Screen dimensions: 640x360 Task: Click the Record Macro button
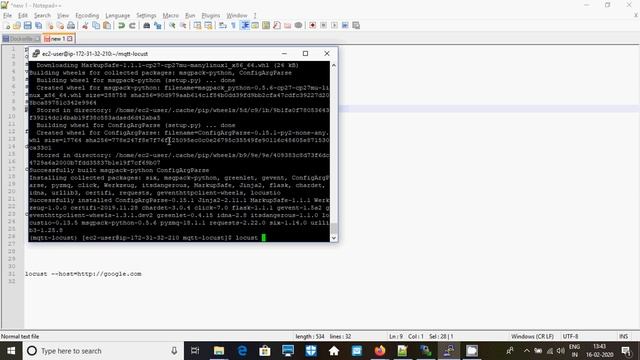[312, 25]
